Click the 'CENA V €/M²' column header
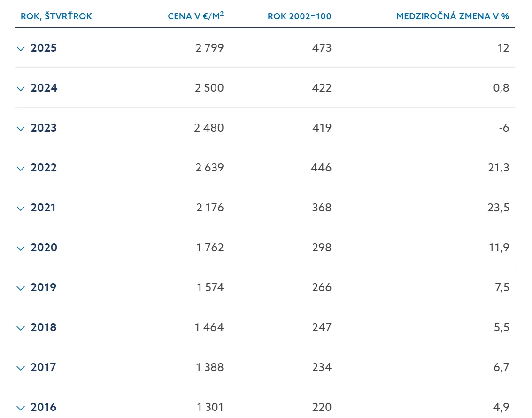This screenshot has height=418, width=532. 195,16
